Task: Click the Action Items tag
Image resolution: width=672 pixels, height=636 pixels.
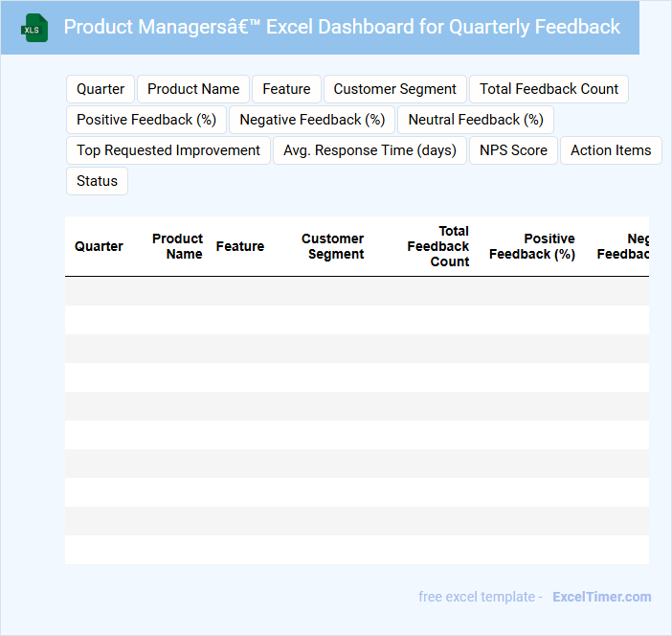Action: coord(611,150)
